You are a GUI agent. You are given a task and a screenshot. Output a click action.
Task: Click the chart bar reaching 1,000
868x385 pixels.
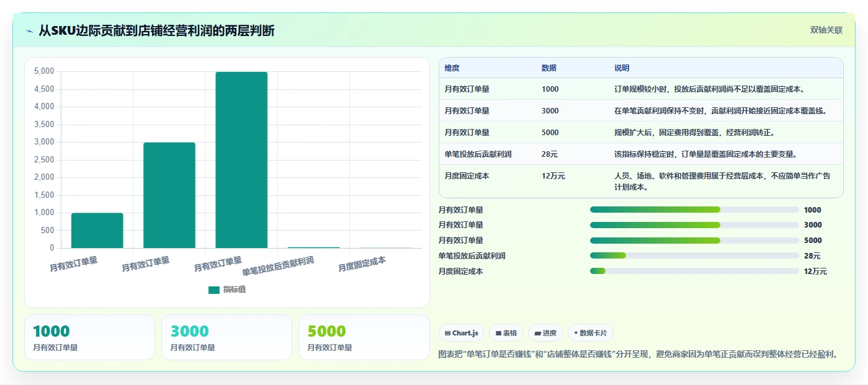pos(97,231)
